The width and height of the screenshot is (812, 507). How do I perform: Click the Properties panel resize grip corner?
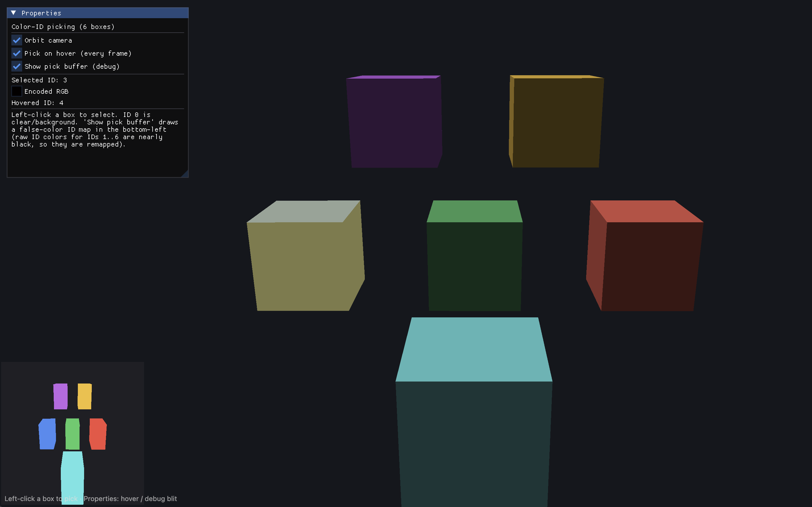pyautogui.click(x=185, y=174)
